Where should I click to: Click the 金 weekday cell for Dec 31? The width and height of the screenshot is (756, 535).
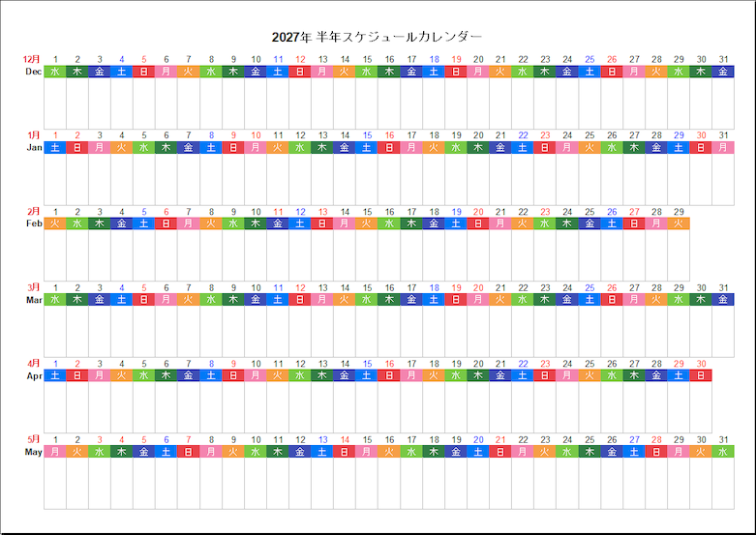click(723, 72)
